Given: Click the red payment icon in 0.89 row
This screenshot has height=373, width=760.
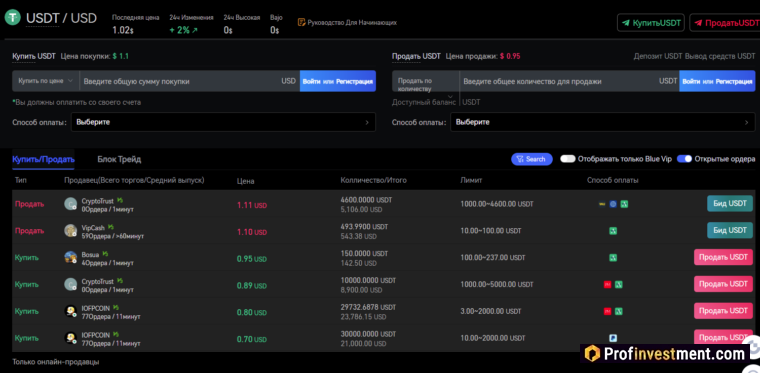Looking at the screenshot, I should 607,285.
